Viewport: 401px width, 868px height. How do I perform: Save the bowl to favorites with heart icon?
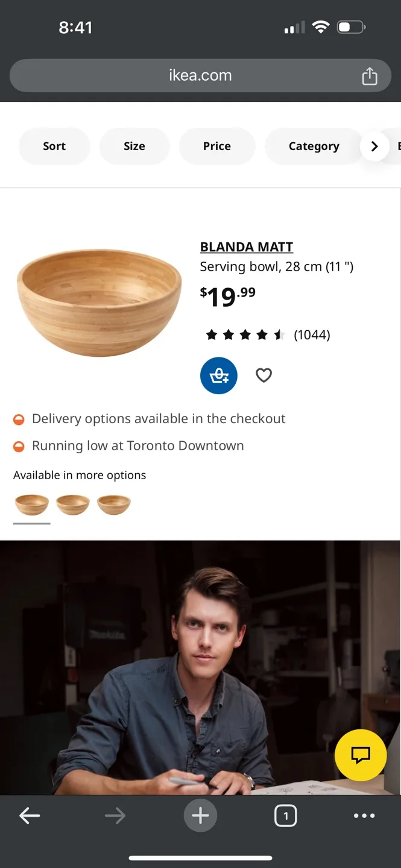pos(264,375)
